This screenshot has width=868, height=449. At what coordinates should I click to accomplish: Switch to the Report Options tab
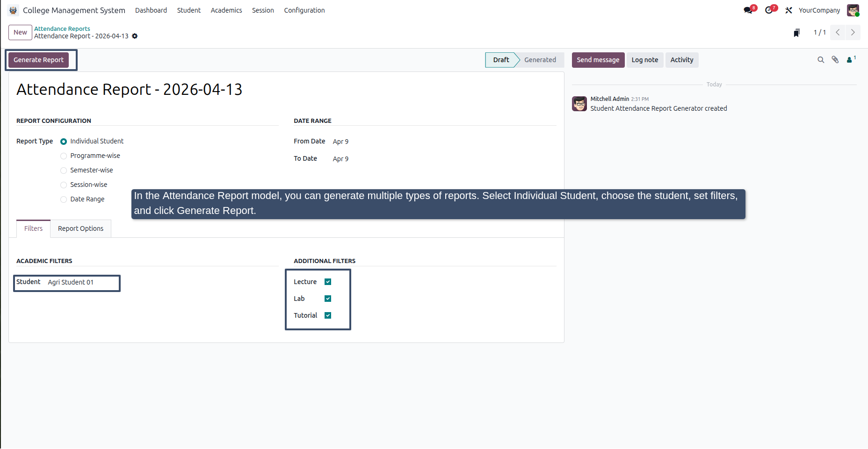coord(80,228)
